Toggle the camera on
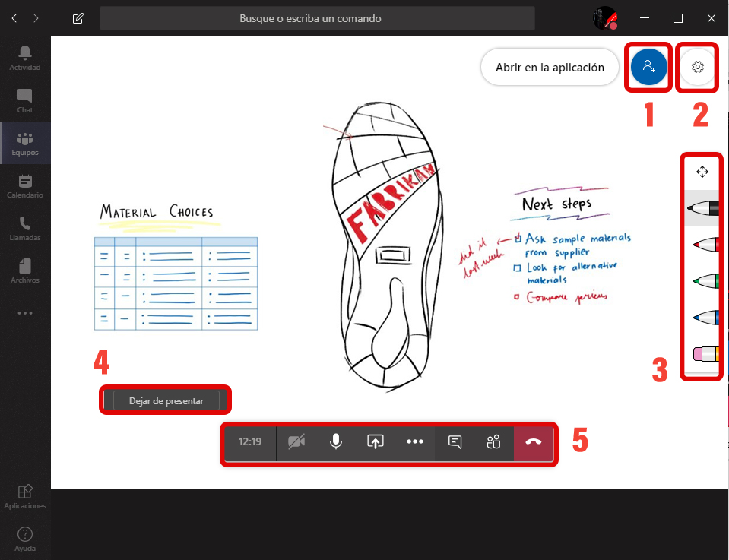The width and height of the screenshot is (729, 560). pyautogui.click(x=296, y=442)
